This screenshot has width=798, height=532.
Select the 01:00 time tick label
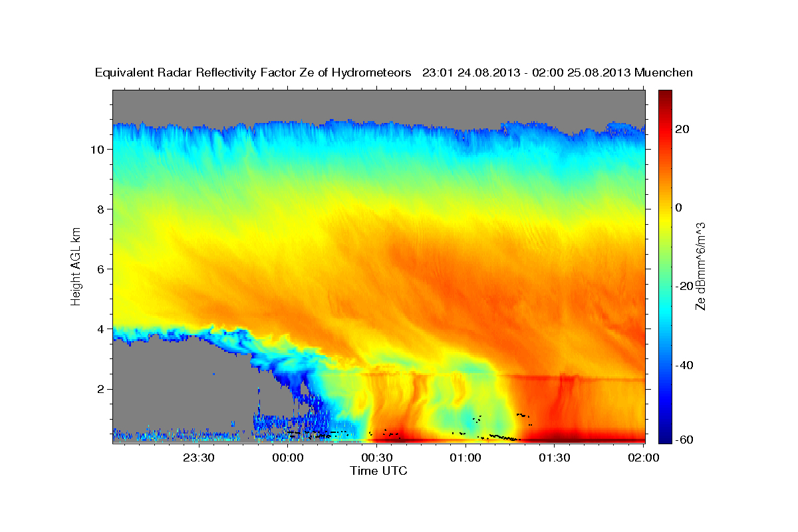tap(465, 458)
